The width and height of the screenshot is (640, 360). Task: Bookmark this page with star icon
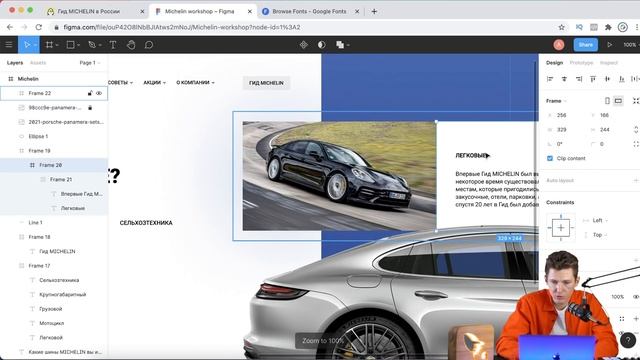(562, 27)
